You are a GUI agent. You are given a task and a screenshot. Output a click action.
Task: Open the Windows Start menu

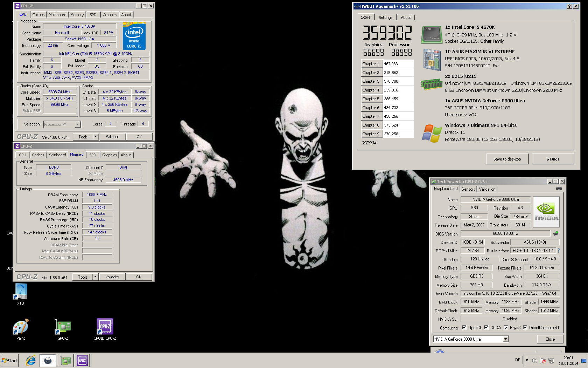point(9,360)
